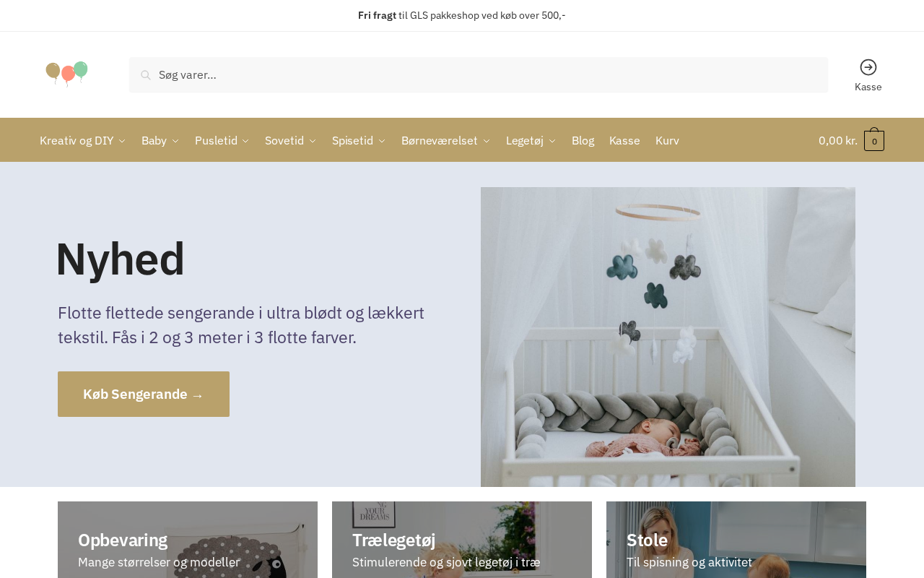Screen dimensions: 924x578
Task: Open the Trælegetøj category tile
Action: (462, 540)
